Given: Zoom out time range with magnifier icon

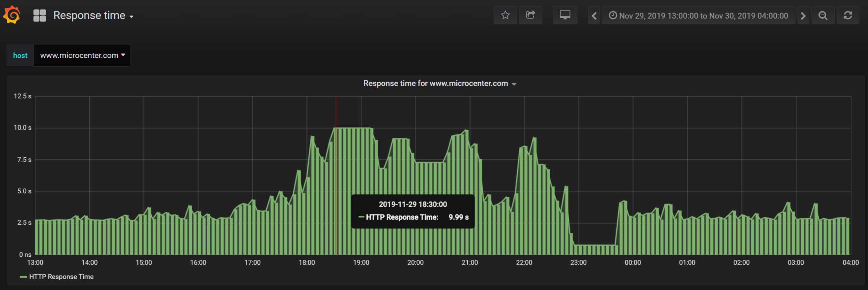Looking at the screenshot, I should point(823,16).
